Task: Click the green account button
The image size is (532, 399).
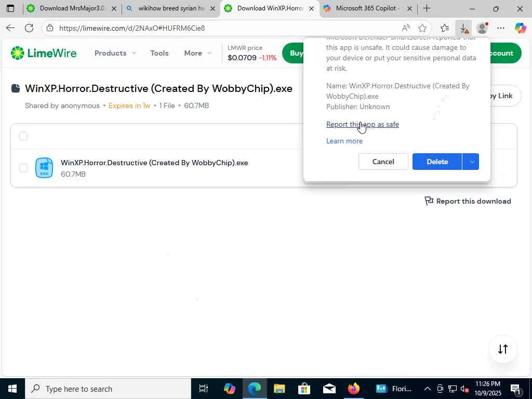Action: click(506, 53)
